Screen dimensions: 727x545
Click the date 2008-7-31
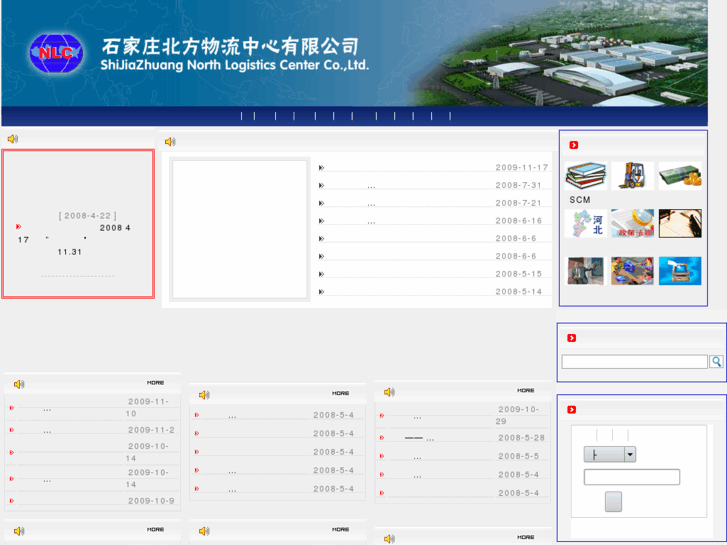pyautogui.click(x=518, y=185)
